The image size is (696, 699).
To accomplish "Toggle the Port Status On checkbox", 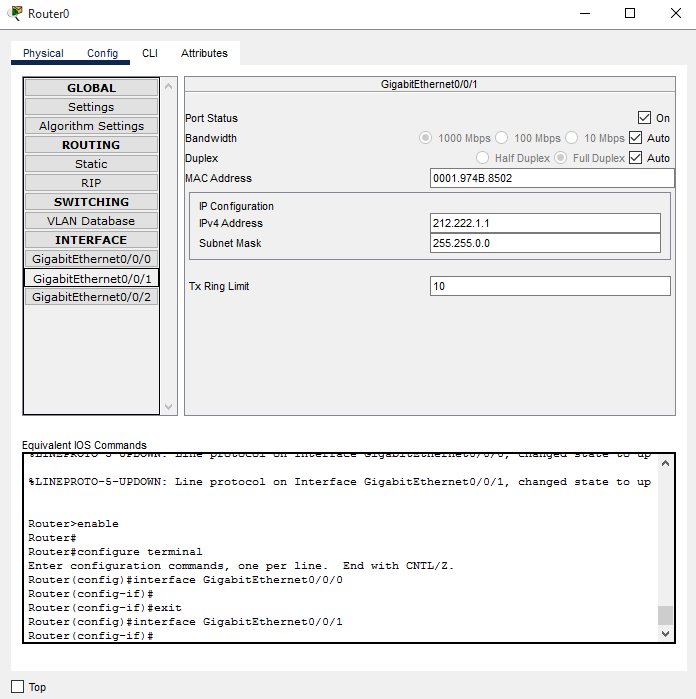I will tap(644, 118).
